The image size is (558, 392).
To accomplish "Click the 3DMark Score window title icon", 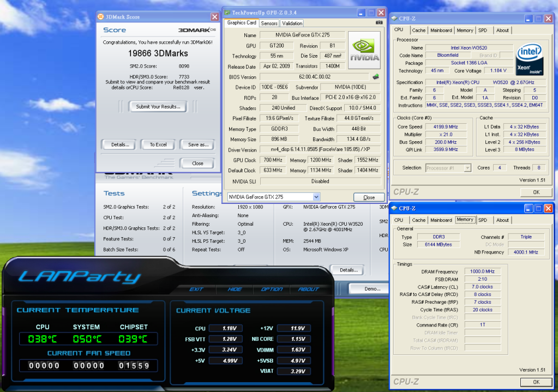I will pos(101,16).
